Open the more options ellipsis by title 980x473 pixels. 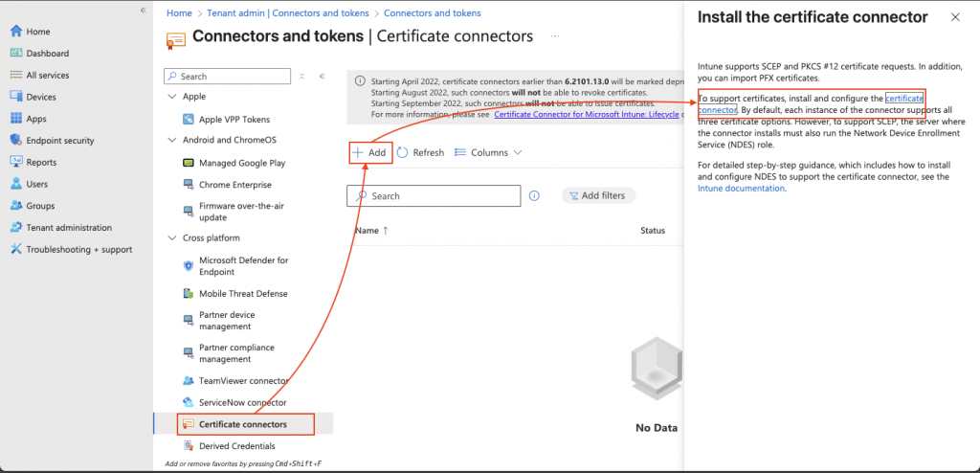point(554,36)
